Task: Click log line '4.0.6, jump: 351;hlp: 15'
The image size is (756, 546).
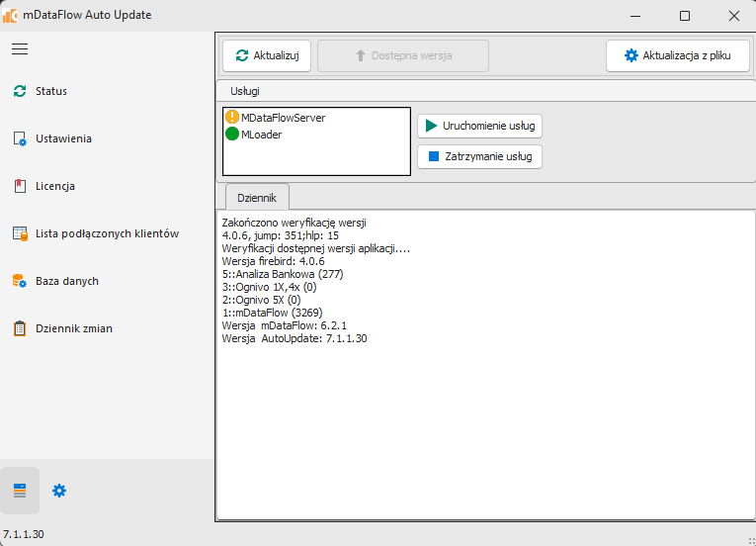Action: [x=280, y=235]
